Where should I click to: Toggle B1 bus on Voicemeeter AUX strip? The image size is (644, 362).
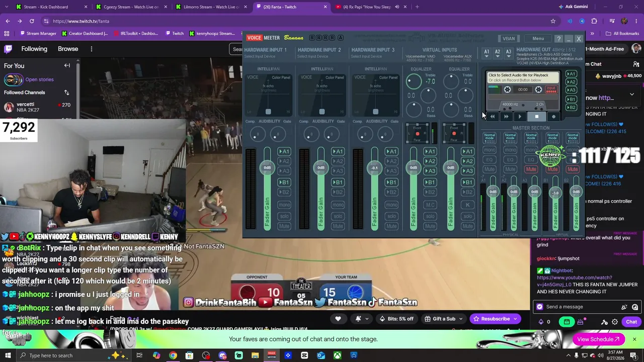(467, 183)
